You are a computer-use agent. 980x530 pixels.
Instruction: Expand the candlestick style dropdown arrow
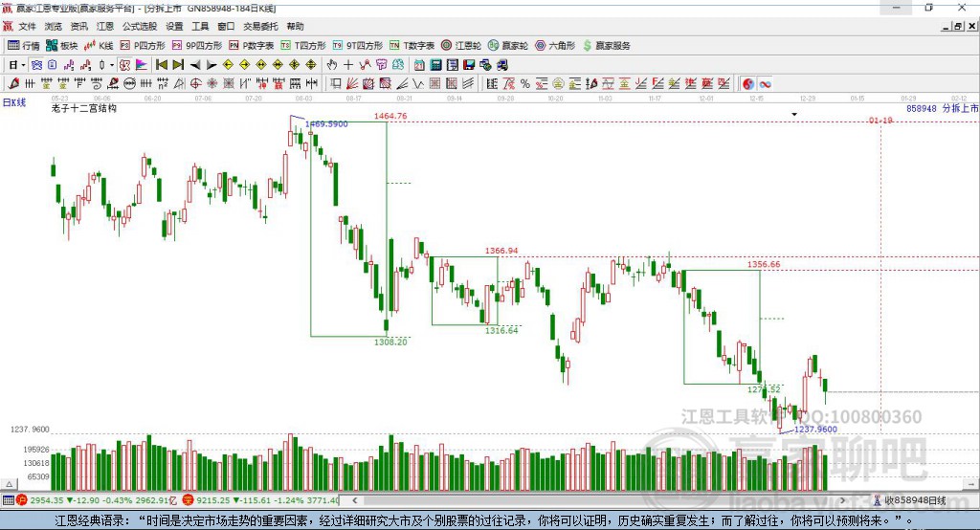click(x=112, y=65)
